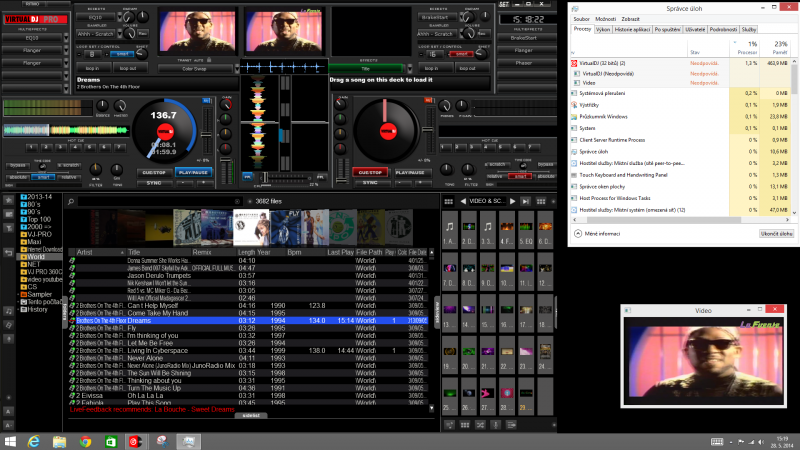
Task: Click the 'A' larger font icon in sidebar
Action: tap(9, 411)
